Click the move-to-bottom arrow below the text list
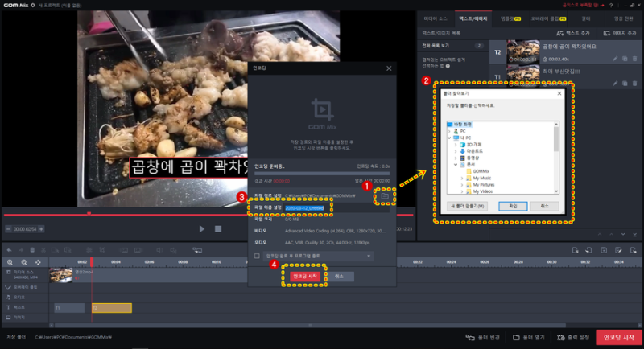644x349 pixels. [x=635, y=235]
